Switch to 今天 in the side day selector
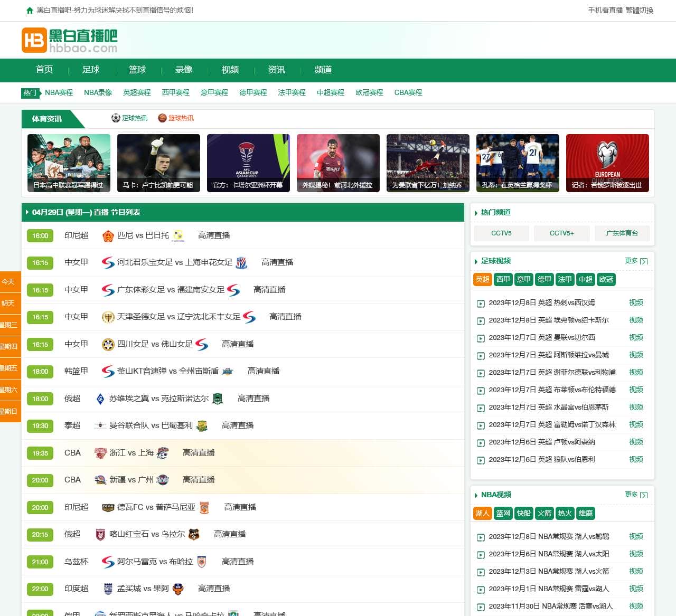The image size is (676, 616). tap(10, 282)
